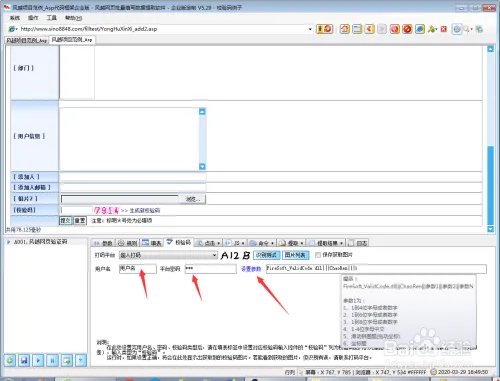Open the 提取结果 tab dropdown arrow
Viewport: 500px width, 381px height.
[x=341, y=243]
